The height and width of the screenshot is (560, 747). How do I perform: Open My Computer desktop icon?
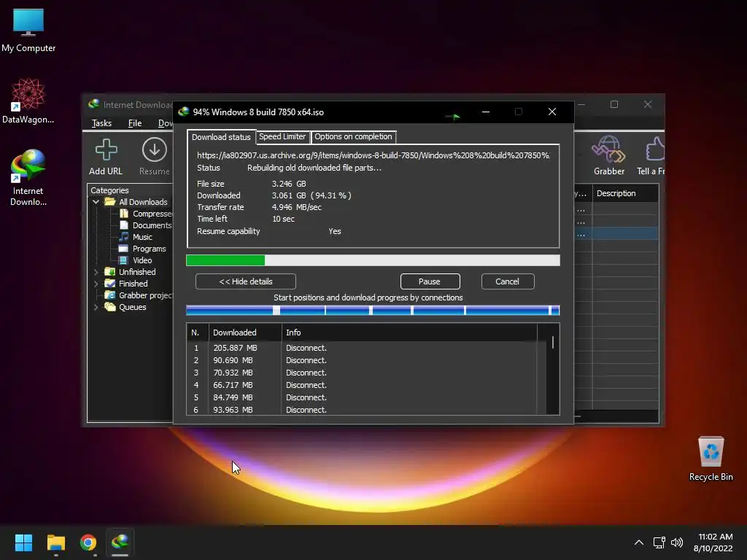pos(28,31)
